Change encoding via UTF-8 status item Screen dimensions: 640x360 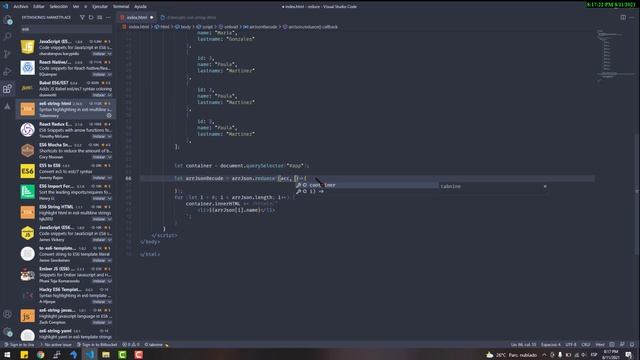(571, 344)
